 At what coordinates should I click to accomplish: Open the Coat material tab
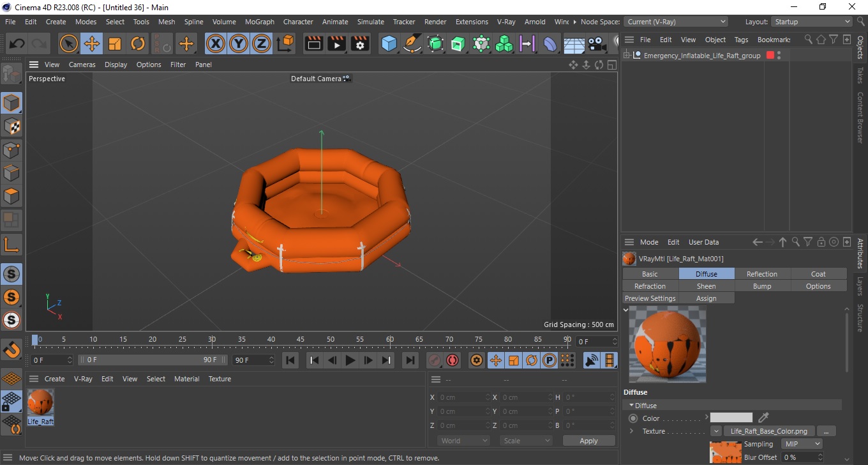pyautogui.click(x=818, y=274)
